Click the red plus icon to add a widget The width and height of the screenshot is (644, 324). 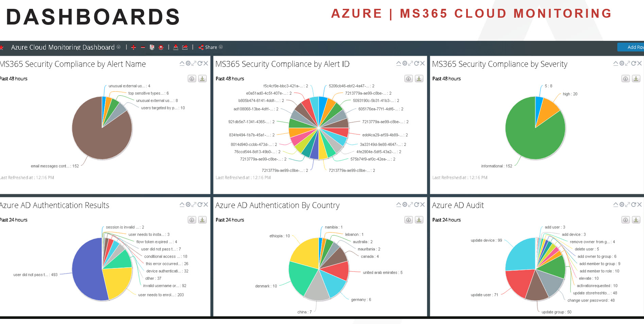pos(134,47)
